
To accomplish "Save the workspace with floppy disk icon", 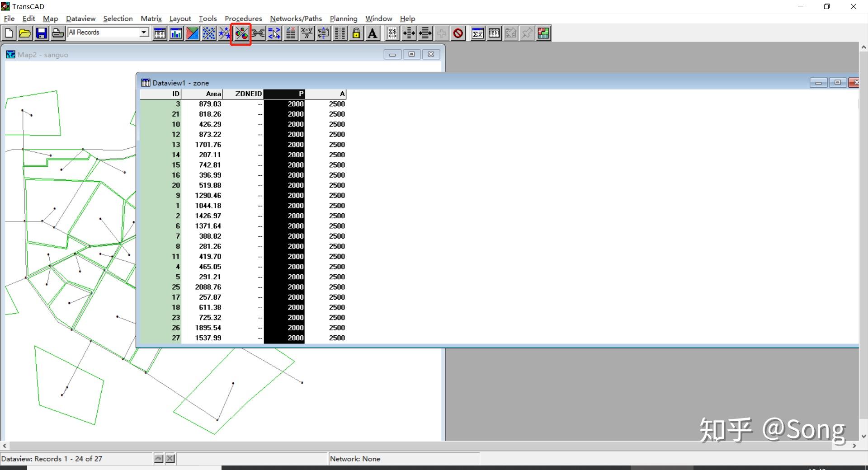I will click(42, 33).
